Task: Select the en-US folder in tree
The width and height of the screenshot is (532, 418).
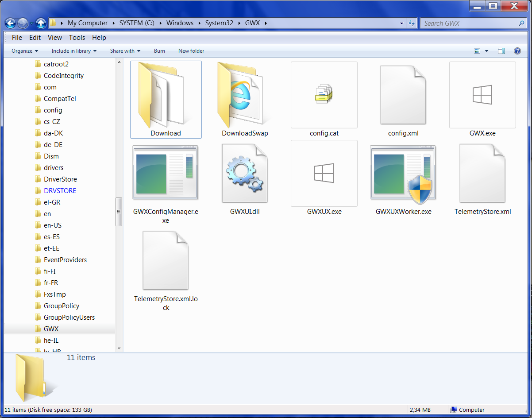Action: point(53,225)
